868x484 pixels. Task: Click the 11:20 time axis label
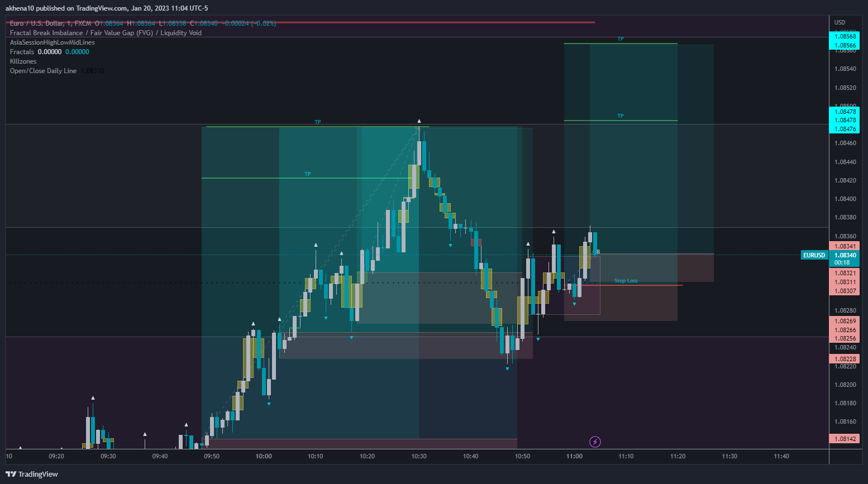coord(678,456)
